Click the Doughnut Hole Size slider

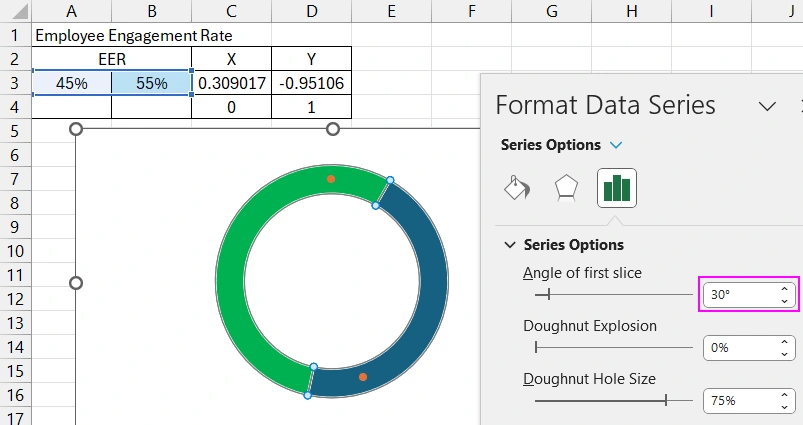click(612, 401)
